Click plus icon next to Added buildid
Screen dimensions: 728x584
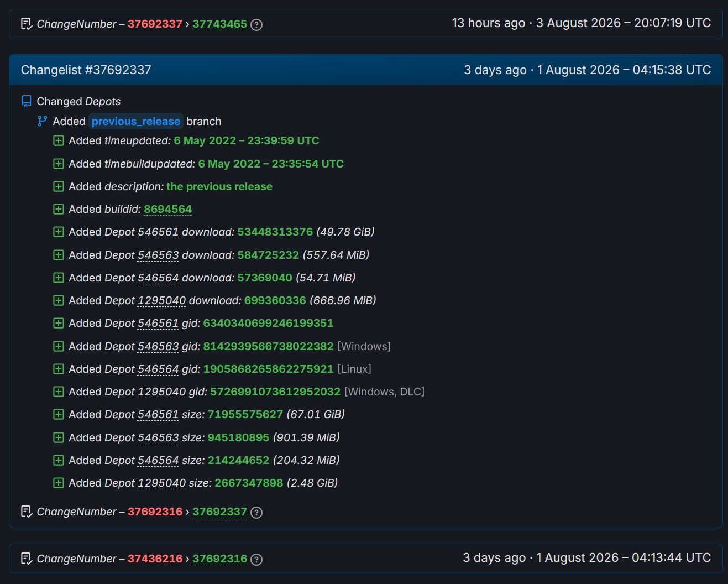tap(59, 209)
